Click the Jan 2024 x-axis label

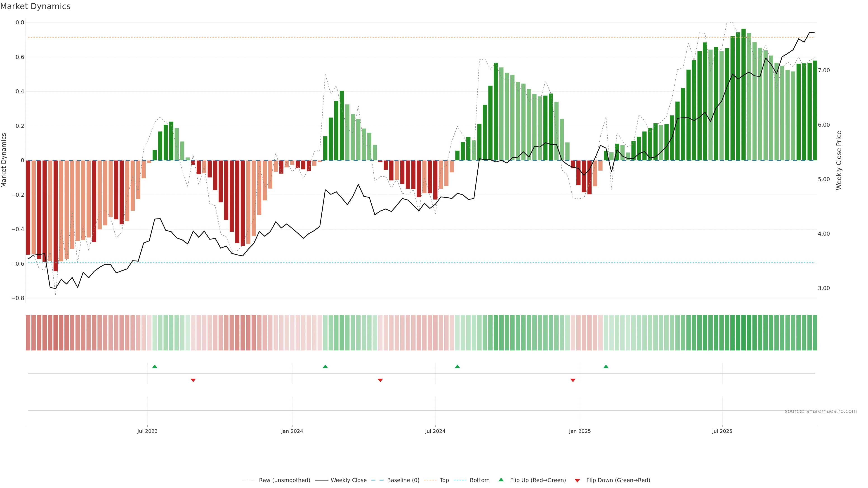(x=292, y=431)
